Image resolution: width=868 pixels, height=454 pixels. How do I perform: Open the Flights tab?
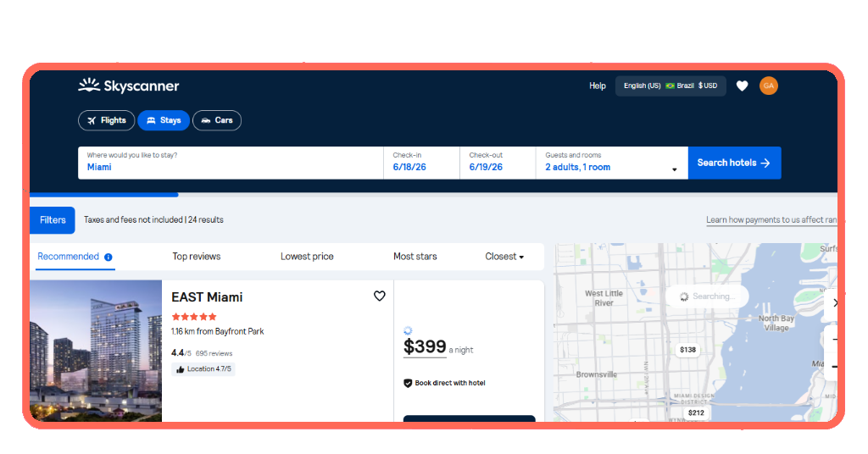coord(106,120)
